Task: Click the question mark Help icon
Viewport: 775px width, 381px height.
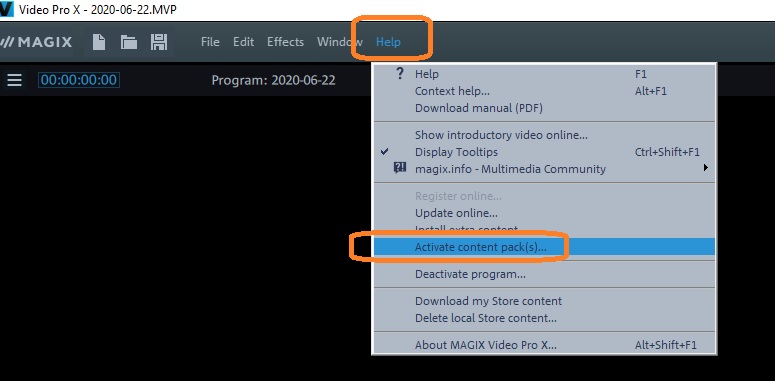Action: 400,74
